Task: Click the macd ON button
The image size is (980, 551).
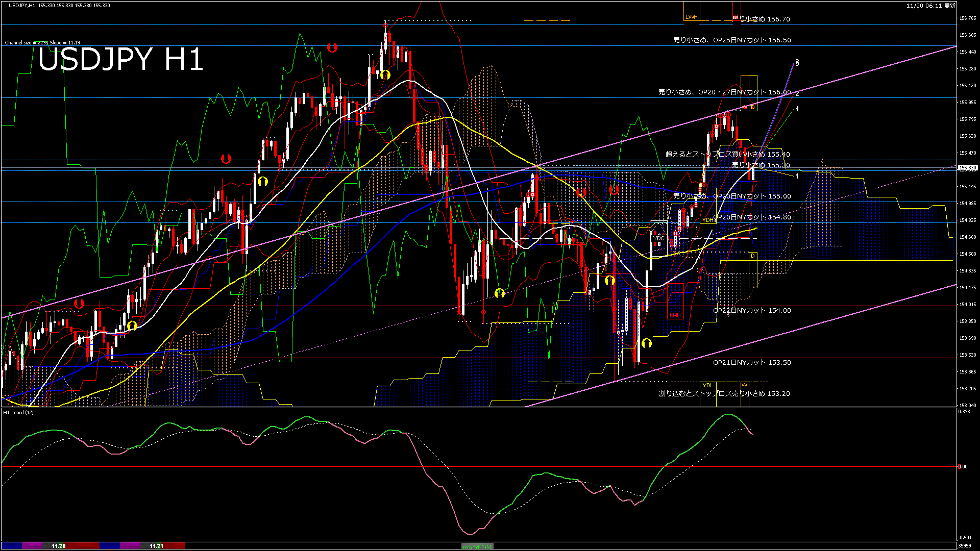Action: [x=477, y=546]
